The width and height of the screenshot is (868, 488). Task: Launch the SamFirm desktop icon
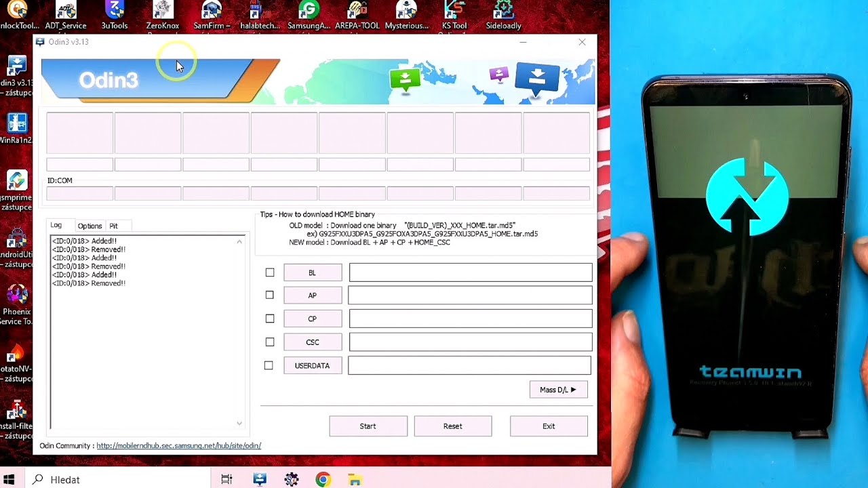(x=212, y=16)
